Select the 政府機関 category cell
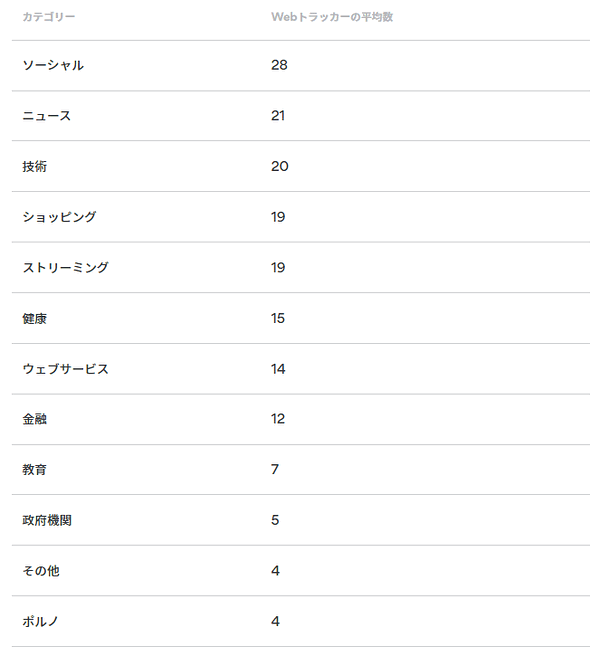The height and width of the screenshot is (656, 600). [x=47, y=520]
